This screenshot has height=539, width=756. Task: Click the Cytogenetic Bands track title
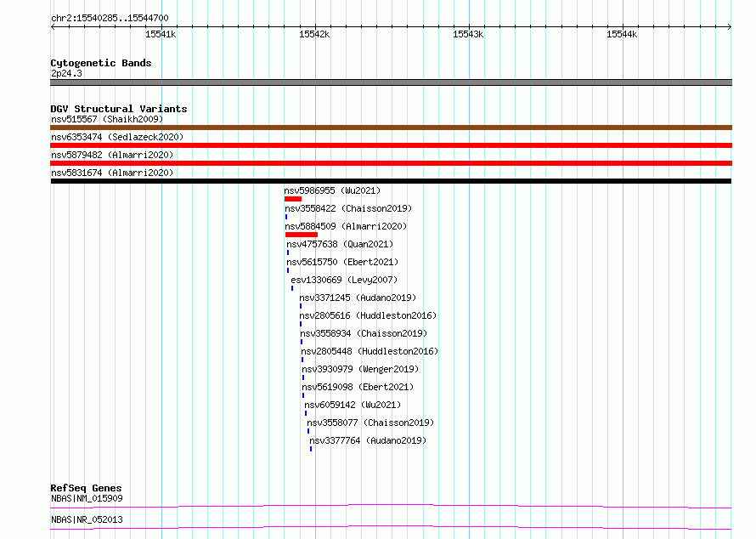(101, 63)
